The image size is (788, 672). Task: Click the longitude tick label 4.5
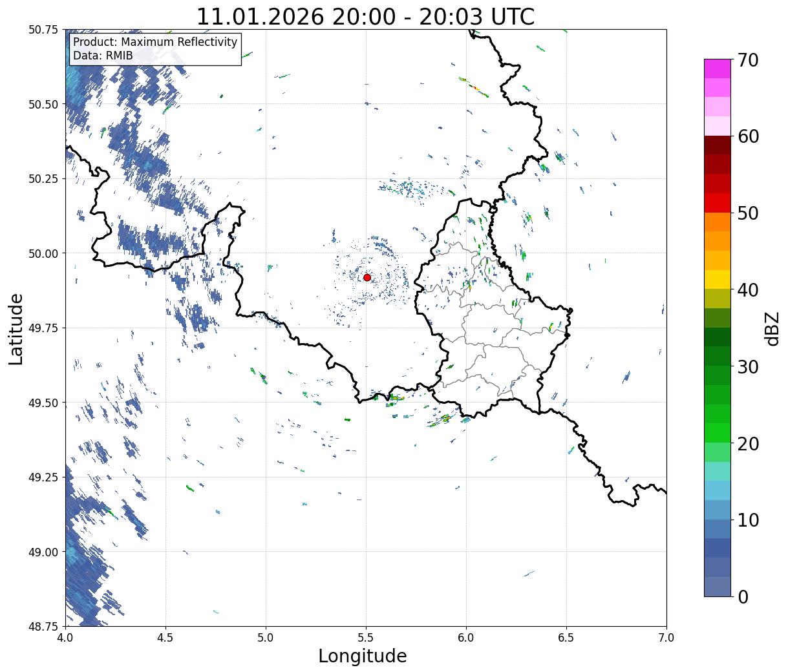pos(165,637)
